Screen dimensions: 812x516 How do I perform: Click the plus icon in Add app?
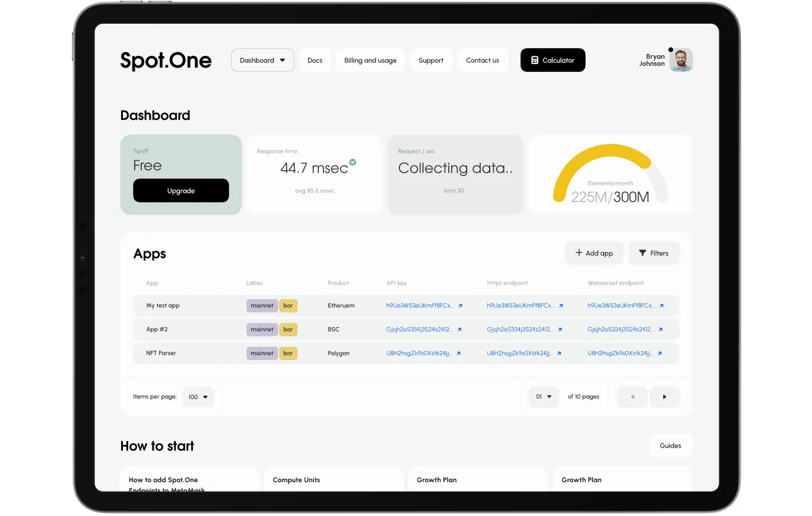click(579, 253)
